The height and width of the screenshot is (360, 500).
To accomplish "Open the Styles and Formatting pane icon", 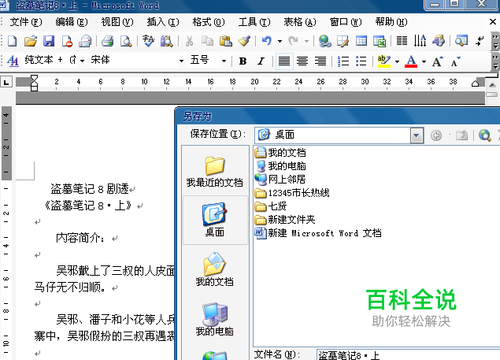I will click(x=13, y=61).
